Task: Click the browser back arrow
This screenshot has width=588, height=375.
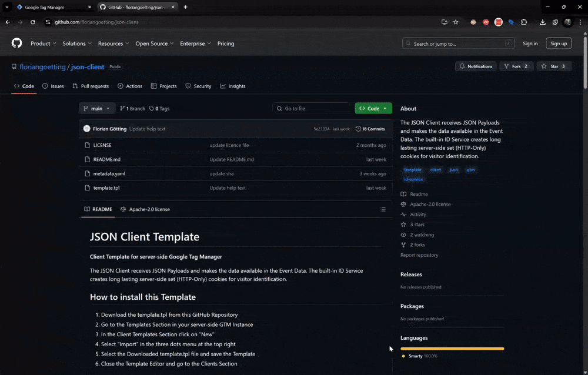Action: click(8, 22)
